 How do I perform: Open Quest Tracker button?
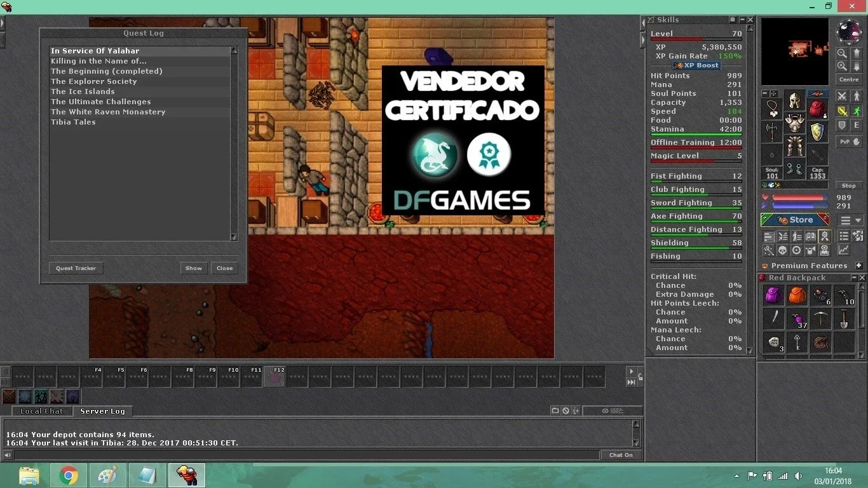pyautogui.click(x=76, y=268)
